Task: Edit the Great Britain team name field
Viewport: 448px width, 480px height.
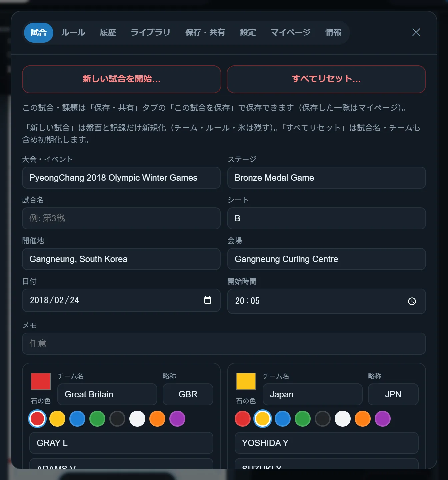Action: pyautogui.click(x=107, y=394)
